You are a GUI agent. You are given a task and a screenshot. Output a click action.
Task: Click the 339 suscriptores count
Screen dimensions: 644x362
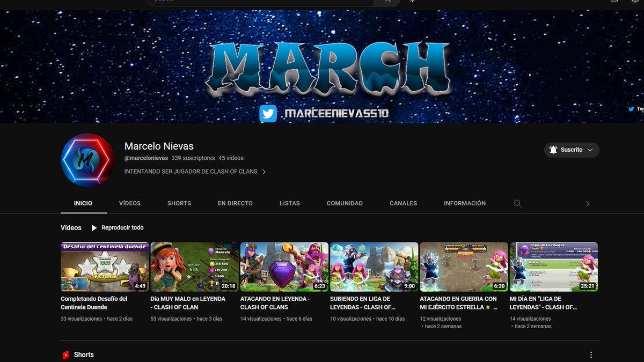[193, 158]
